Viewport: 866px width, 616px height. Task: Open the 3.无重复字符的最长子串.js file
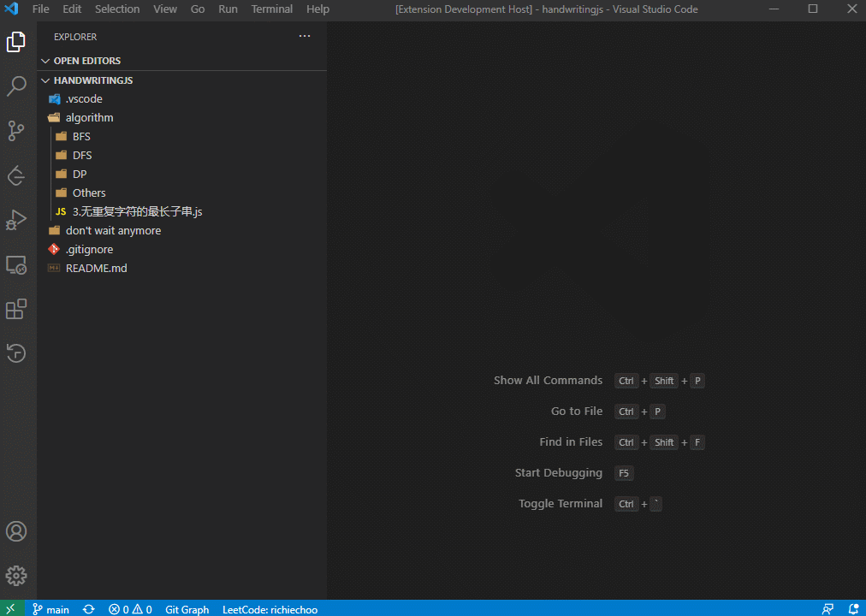pyautogui.click(x=182, y=211)
